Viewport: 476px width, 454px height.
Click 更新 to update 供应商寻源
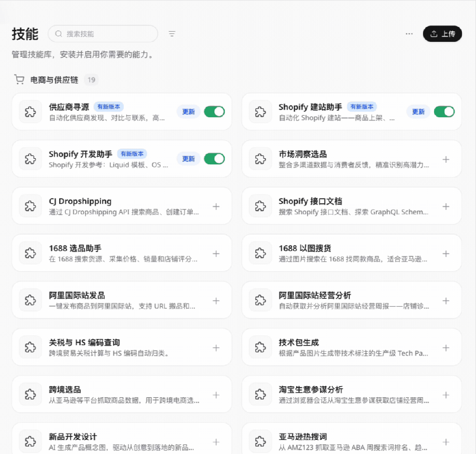coord(188,112)
